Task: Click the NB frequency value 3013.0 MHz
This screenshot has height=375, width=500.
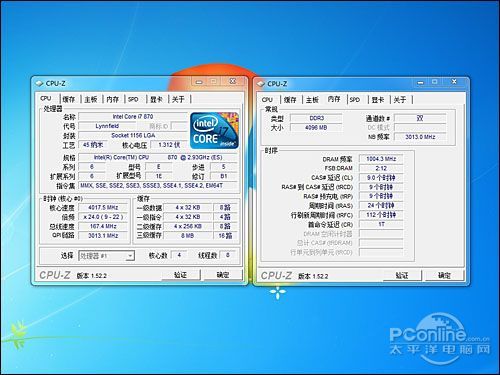Action: tap(420, 137)
